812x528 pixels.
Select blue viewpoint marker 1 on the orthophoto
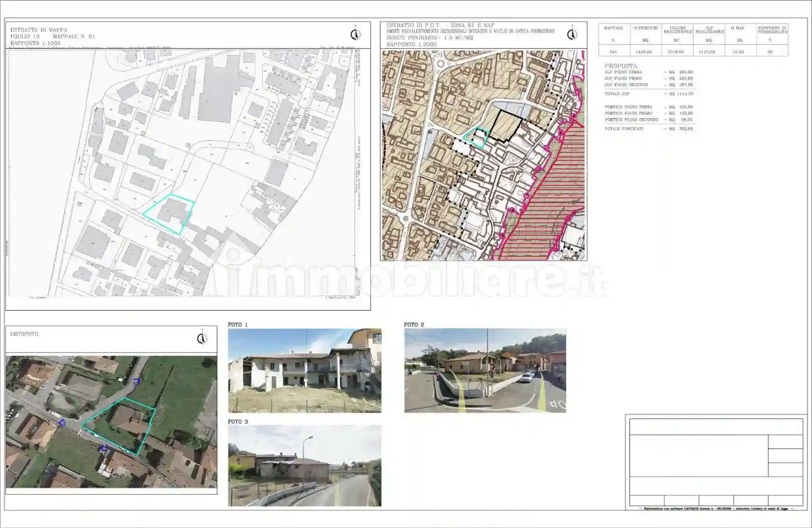(105, 448)
